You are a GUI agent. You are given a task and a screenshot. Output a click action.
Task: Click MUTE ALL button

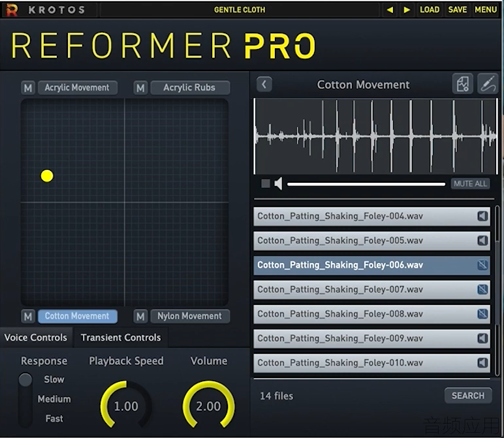click(x=470, y=183)
